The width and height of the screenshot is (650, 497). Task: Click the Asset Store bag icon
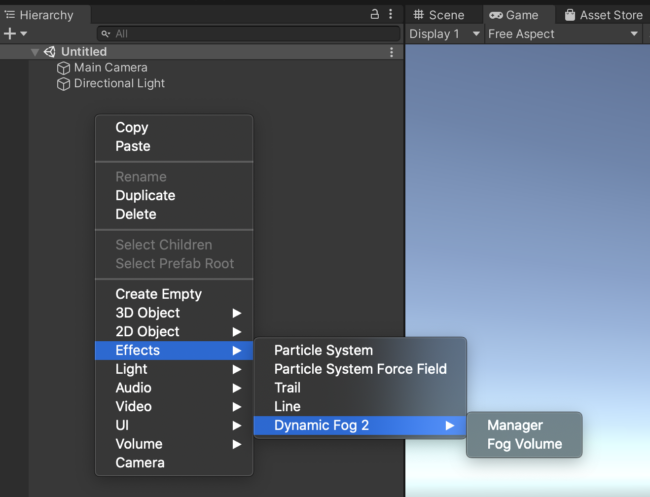pyautogui.click(x=570, y=15)
